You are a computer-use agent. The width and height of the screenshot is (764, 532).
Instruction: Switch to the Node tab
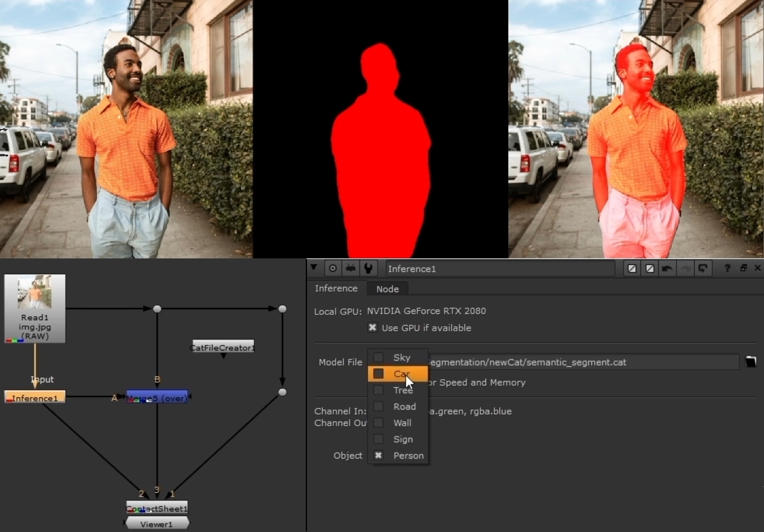387,289
